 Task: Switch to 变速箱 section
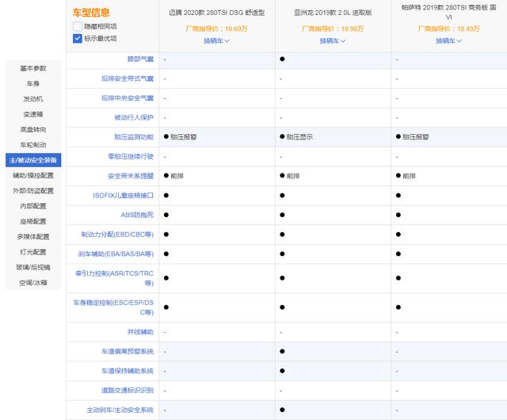[x=33, y=114]
